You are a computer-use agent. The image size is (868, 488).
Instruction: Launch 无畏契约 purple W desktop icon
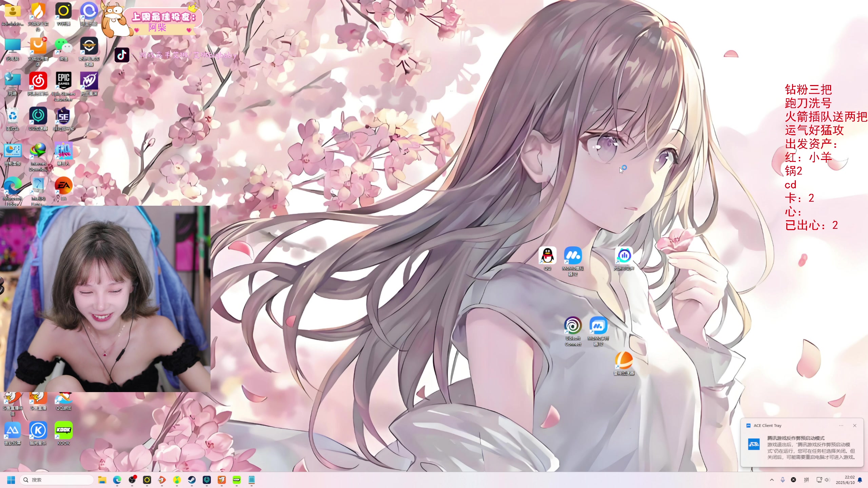89,84
